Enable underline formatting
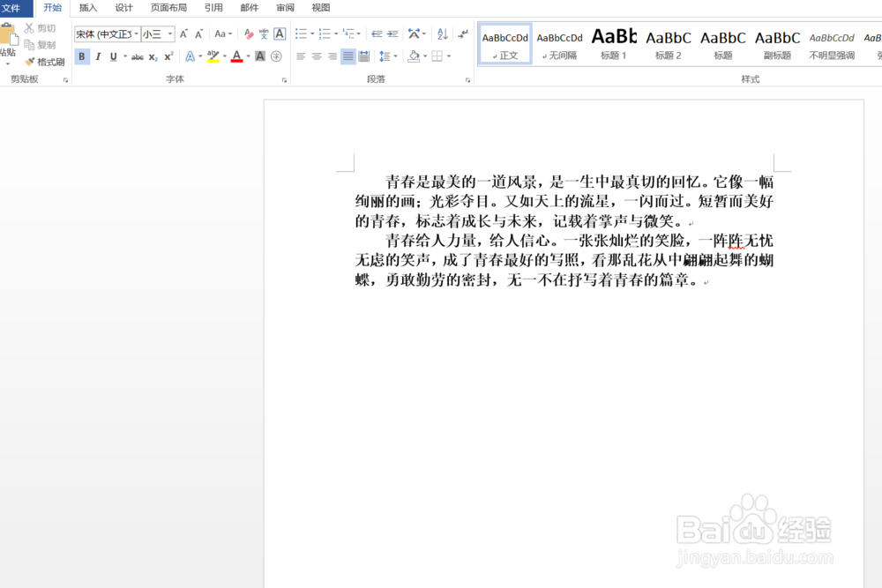Screen dimensions: 882x588 click(111, 56)
